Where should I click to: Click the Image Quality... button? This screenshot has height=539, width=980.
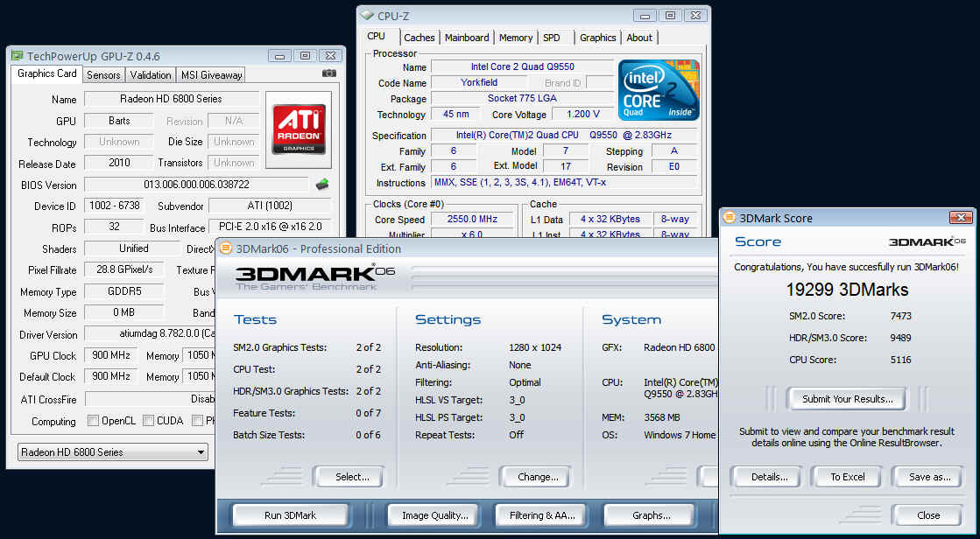435,515
